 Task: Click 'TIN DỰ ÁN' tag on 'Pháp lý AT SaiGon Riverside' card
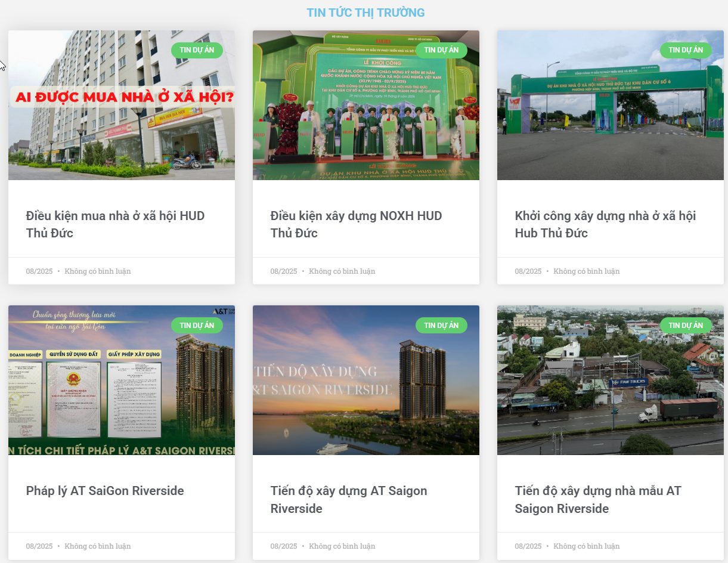point(197,326)
